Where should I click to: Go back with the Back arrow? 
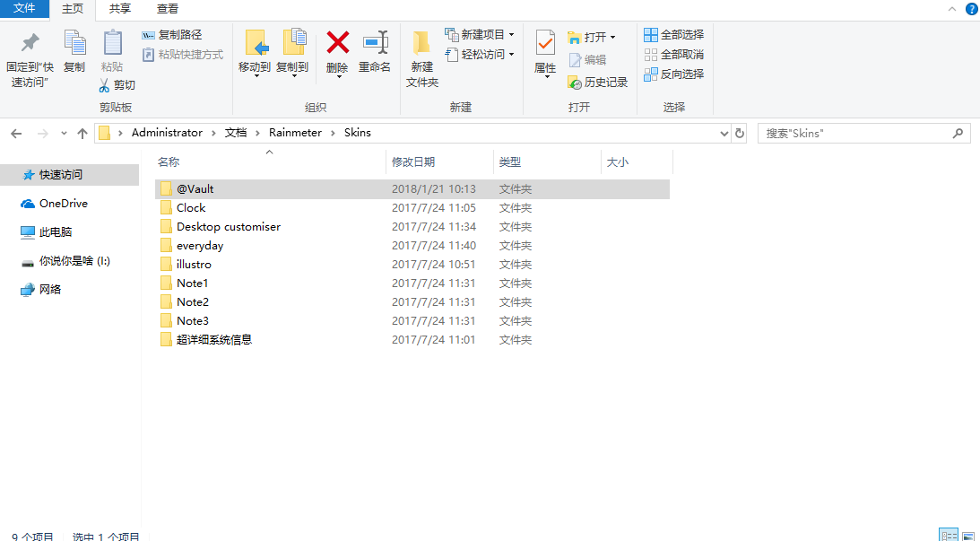coord(16,133)
